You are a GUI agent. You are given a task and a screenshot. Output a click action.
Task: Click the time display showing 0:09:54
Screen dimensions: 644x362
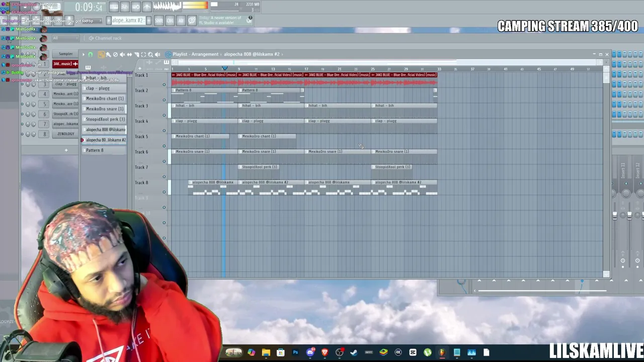pos(89,8)
